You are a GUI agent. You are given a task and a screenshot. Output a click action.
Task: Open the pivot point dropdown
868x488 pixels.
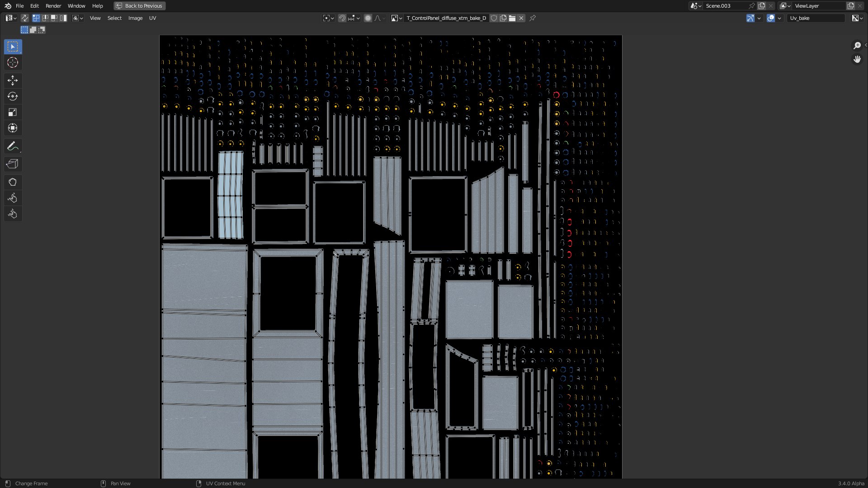[329, 18]
